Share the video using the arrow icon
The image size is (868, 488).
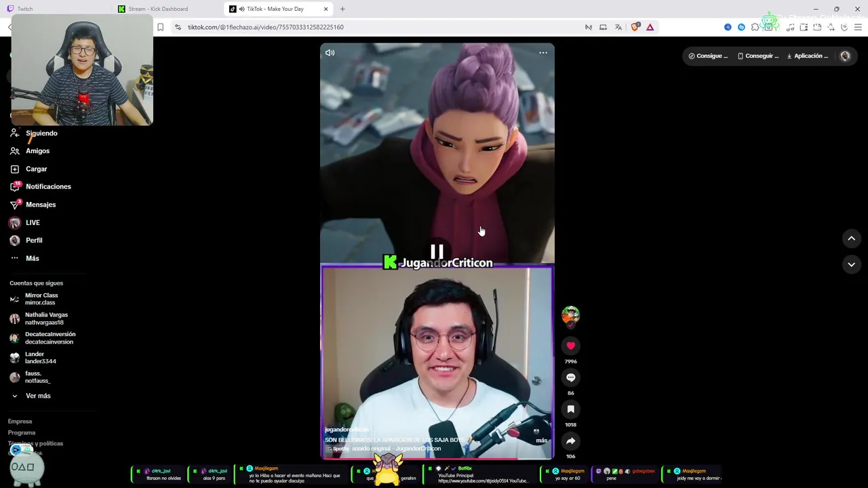point(571,441)
